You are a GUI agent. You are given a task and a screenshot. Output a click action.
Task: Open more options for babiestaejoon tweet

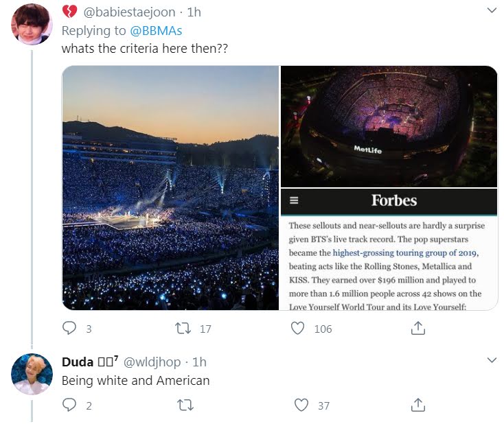point(492,11)
